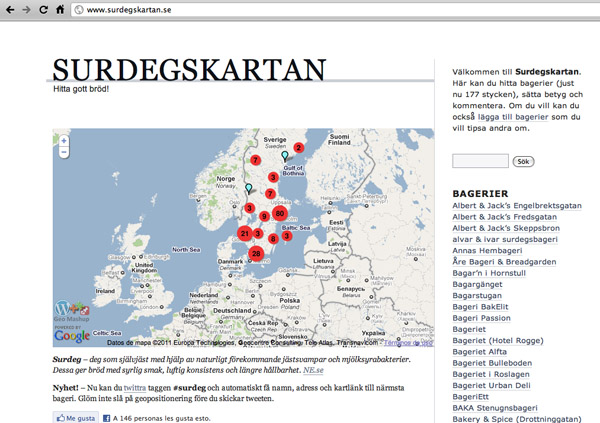
Task: Click the browser back arrow
Action: pos(10,10)
